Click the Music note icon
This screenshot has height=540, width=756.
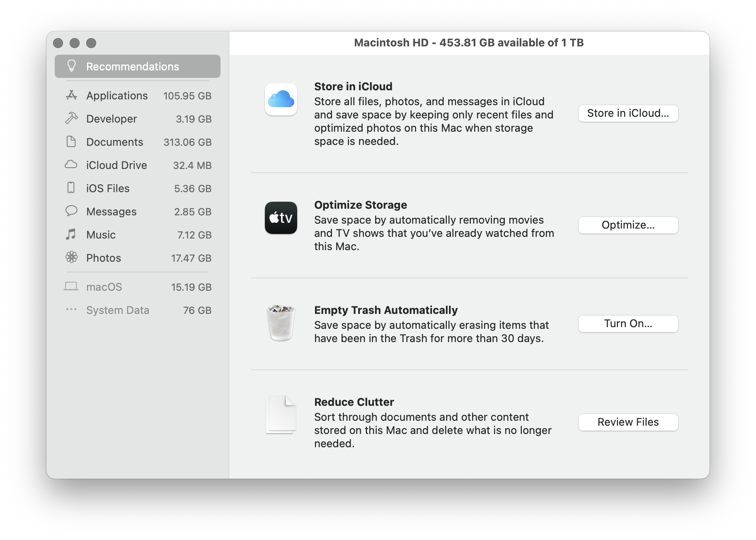(x=71, y=234)
